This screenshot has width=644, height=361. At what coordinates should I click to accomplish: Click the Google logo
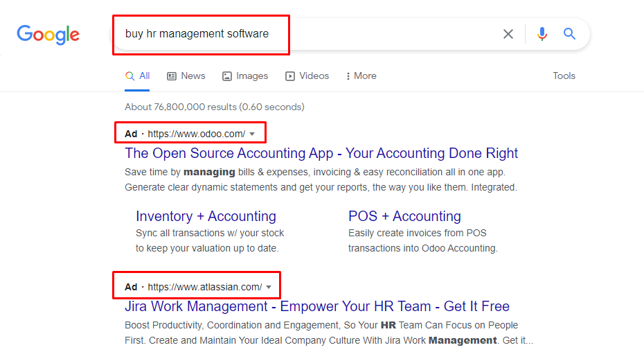[x=48, y=35]
